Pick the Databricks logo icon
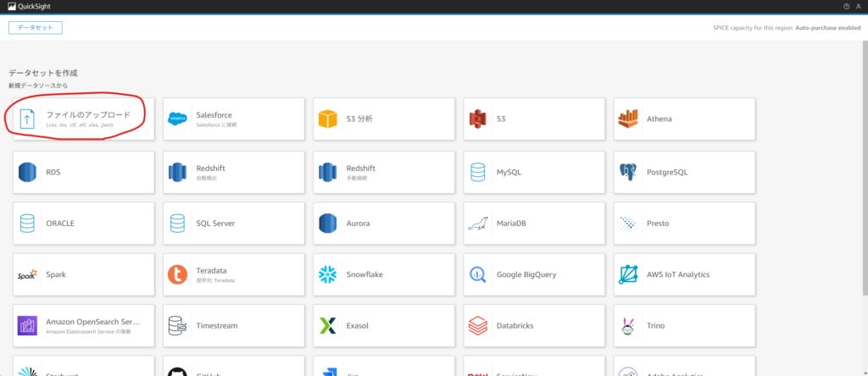The height and width of the screenshot is (376, 868). click(x=478, y=325)
